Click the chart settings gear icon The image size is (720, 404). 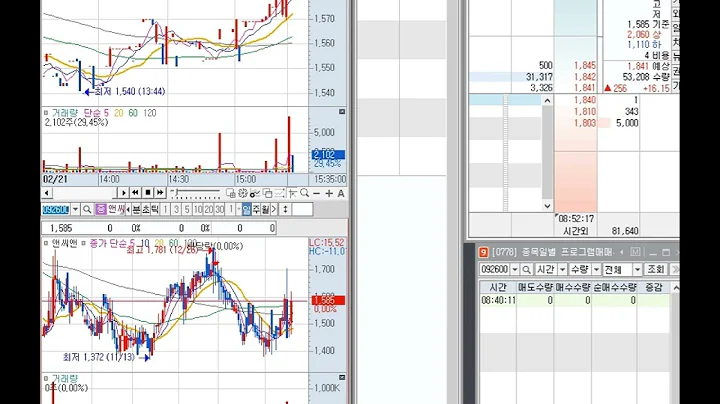pyautogui.click(x=243, y=193)
